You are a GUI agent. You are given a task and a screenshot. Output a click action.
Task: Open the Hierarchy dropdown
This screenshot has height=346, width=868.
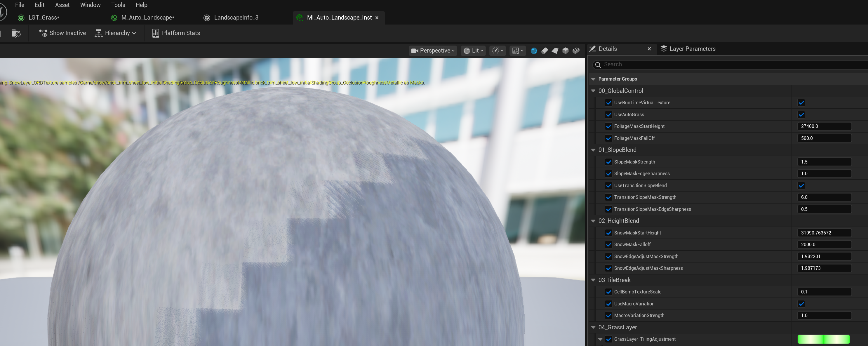(116, 33)
